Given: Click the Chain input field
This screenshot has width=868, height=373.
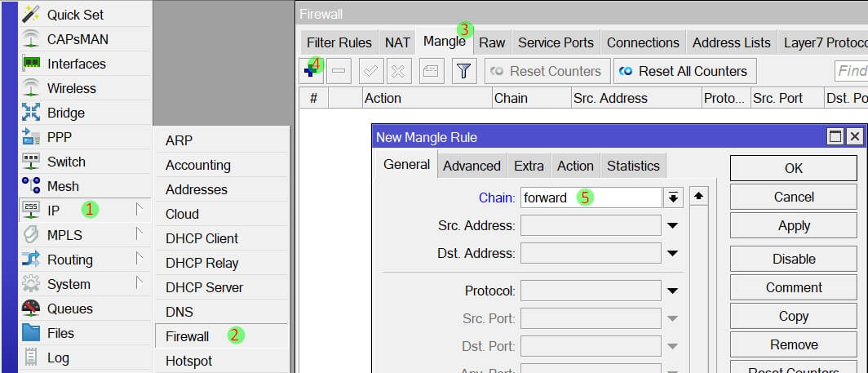Looking at the screenshot, I should tap(590, 198).
